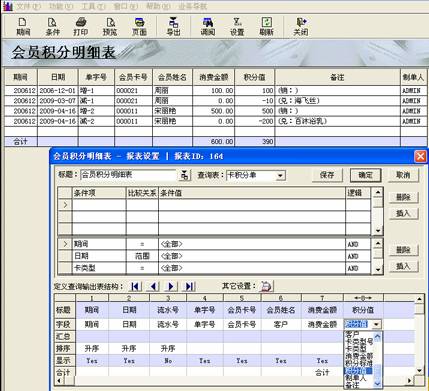Click the 确定 confirm button
This screenshot has height=391, width=429.
pyautogui.click(x=365, y=175)
